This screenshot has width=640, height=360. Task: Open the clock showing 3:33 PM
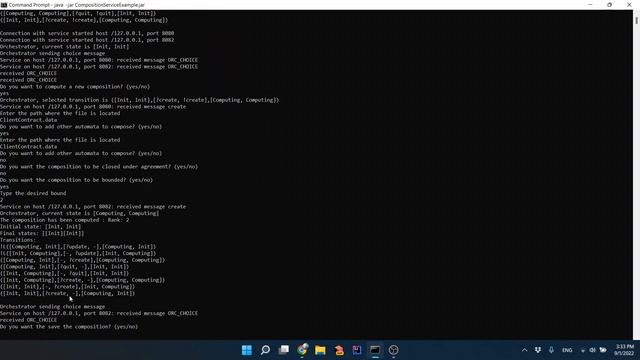[x=624, y=350]
